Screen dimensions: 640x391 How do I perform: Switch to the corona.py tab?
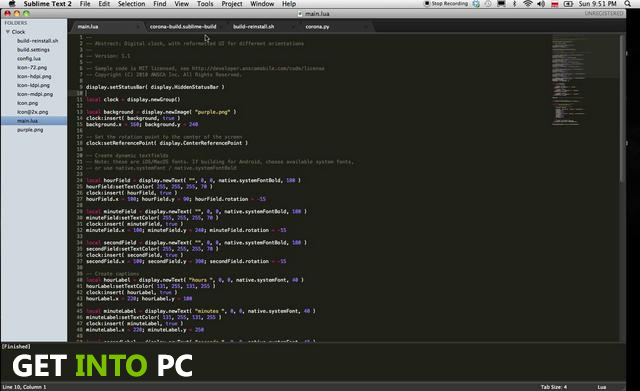[317, 27]
